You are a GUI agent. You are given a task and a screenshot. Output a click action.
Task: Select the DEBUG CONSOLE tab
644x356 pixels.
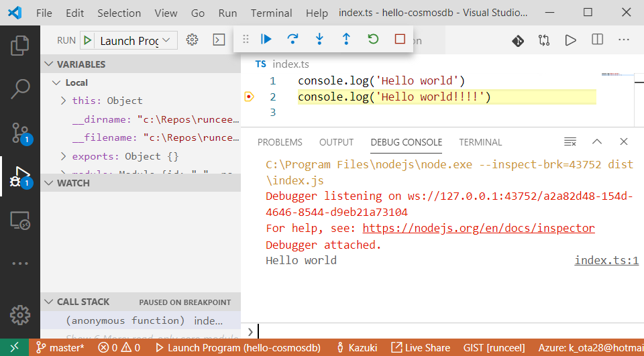(407, 142)
